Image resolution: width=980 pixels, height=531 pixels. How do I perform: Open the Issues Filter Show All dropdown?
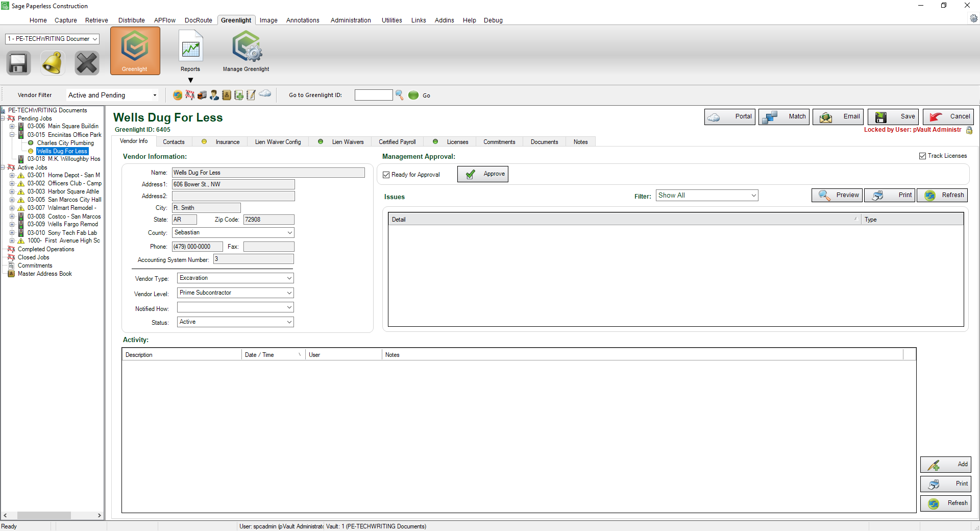707,196
